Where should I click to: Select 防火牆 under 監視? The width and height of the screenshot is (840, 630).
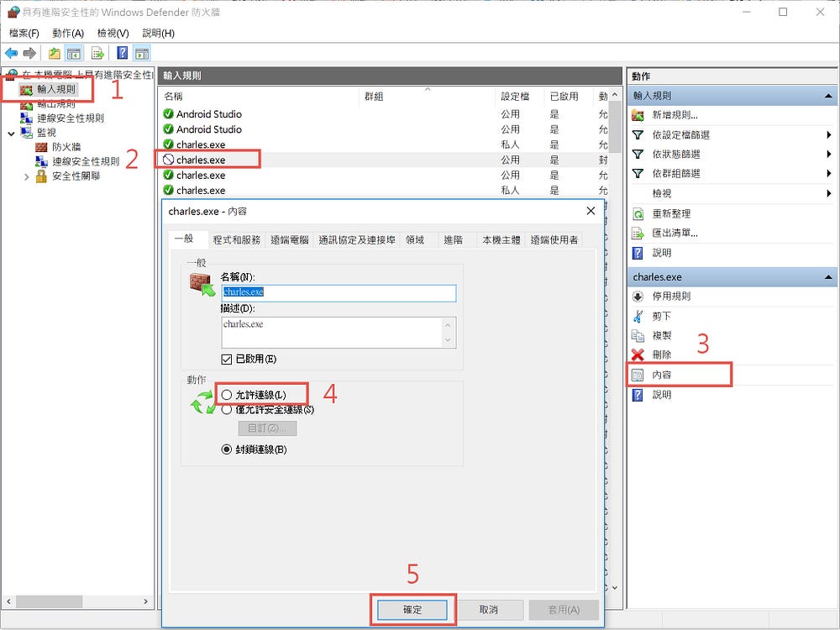point(66,147)
